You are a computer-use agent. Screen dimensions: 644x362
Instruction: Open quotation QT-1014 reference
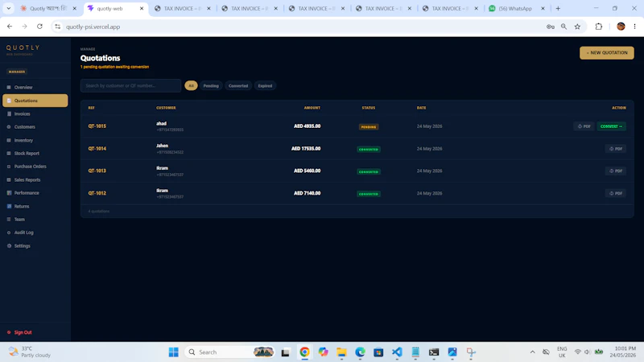(x=97, y=149)
